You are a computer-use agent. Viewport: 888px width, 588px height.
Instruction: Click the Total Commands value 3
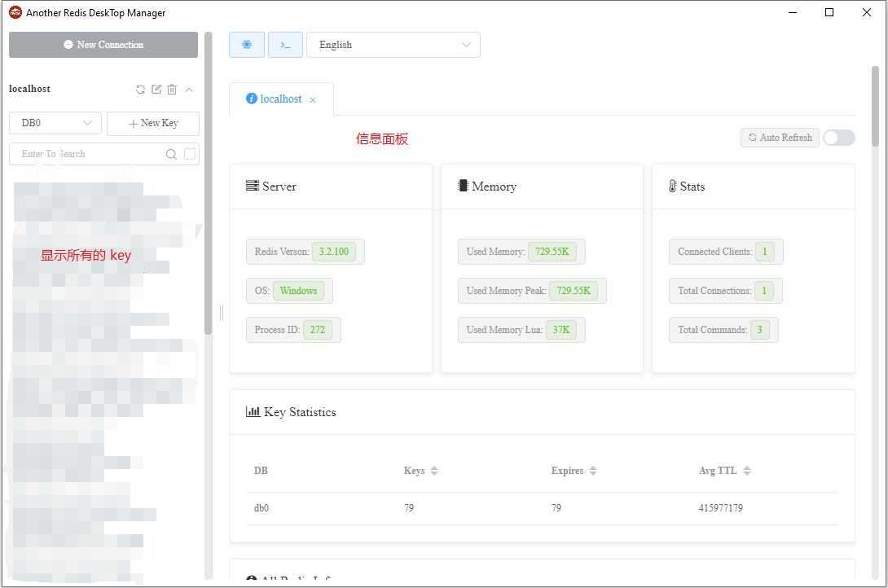(759, 330)
